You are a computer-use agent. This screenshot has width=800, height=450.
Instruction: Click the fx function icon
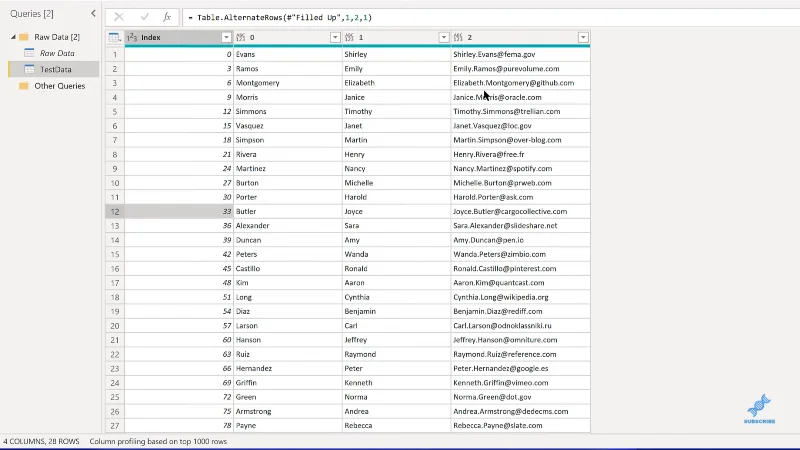pyautogui.click(x=167, y=17)
